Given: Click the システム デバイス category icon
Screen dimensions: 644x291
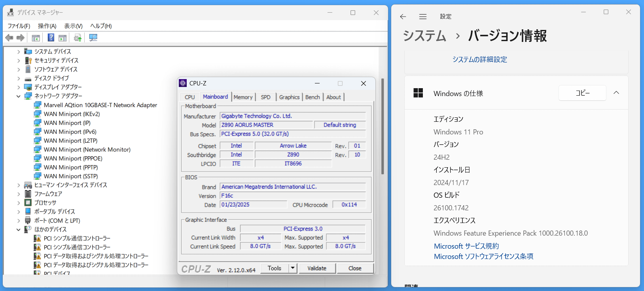Looking at the screenshot, I should (28, 51).
